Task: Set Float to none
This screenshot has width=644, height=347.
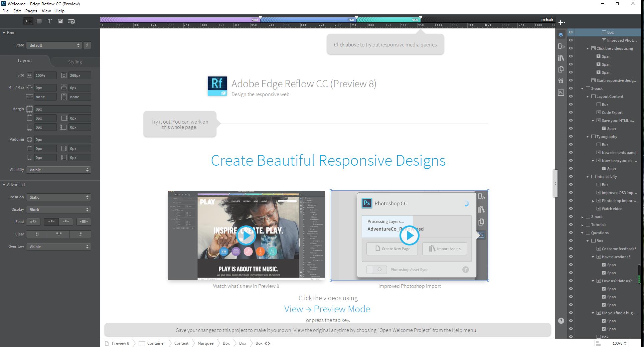Action: [33, 222]
